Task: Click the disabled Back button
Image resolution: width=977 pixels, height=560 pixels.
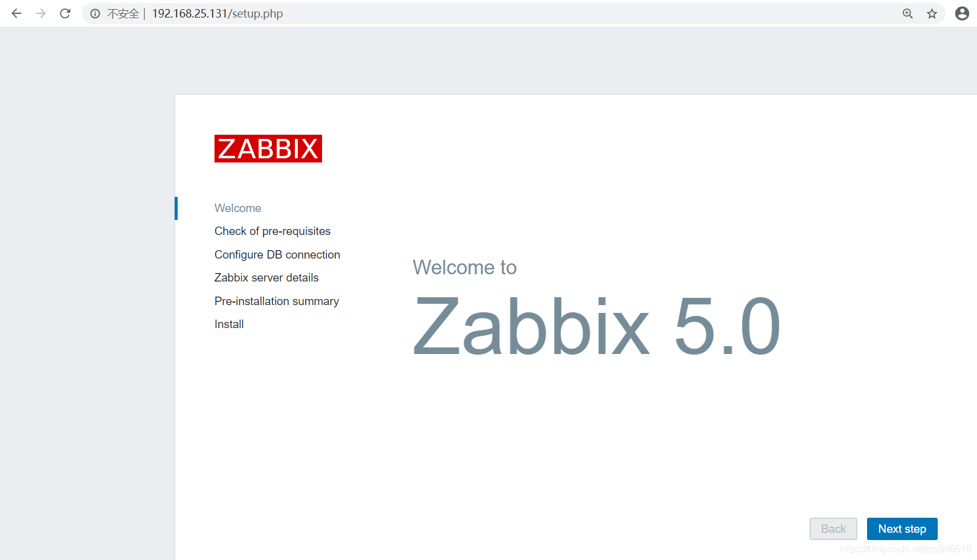Action: click(833, 529)
